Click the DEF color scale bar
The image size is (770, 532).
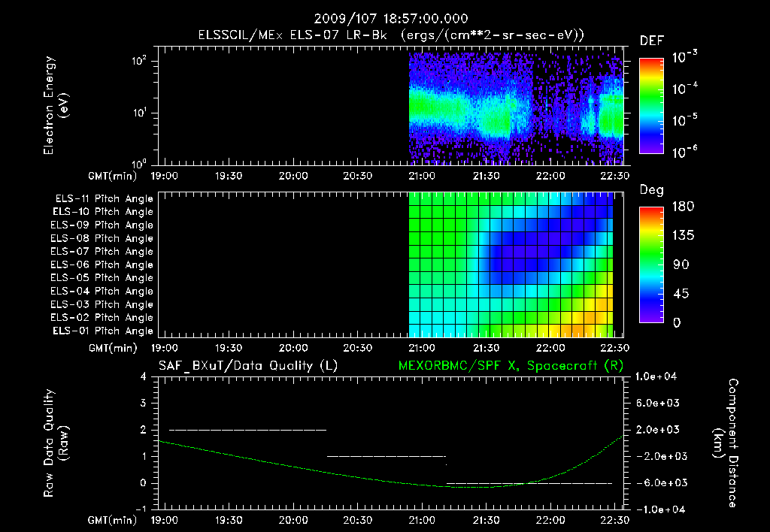click(651, 105)
